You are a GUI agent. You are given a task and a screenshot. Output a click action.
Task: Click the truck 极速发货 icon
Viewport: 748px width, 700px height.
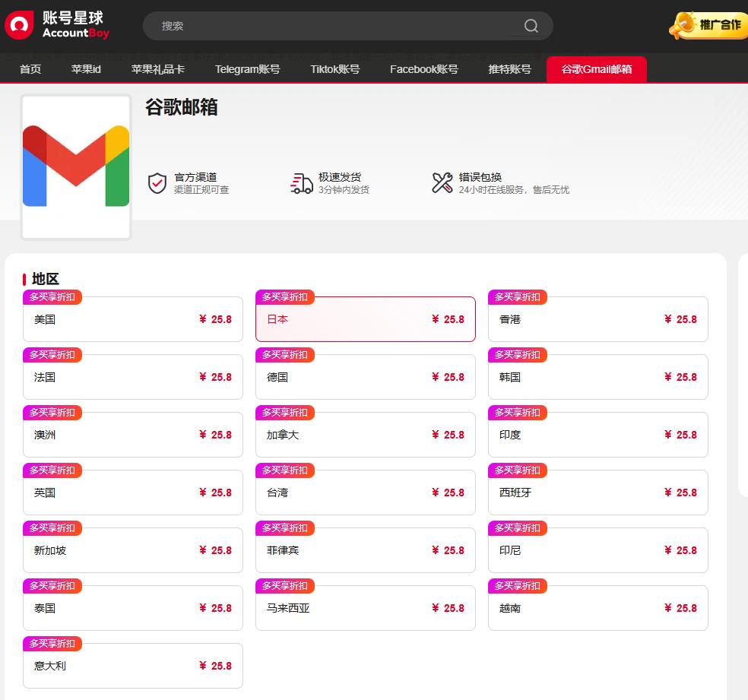pos(302,183)
